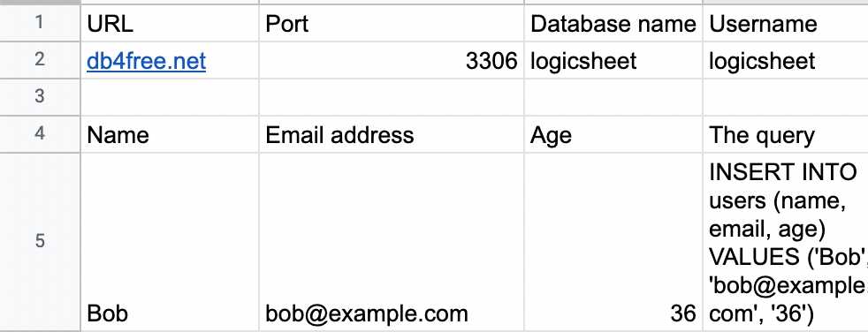Select the logicsheet cell under Username
Image resolution: width=868 pixels, height=332 pixels.
[786, 60]
